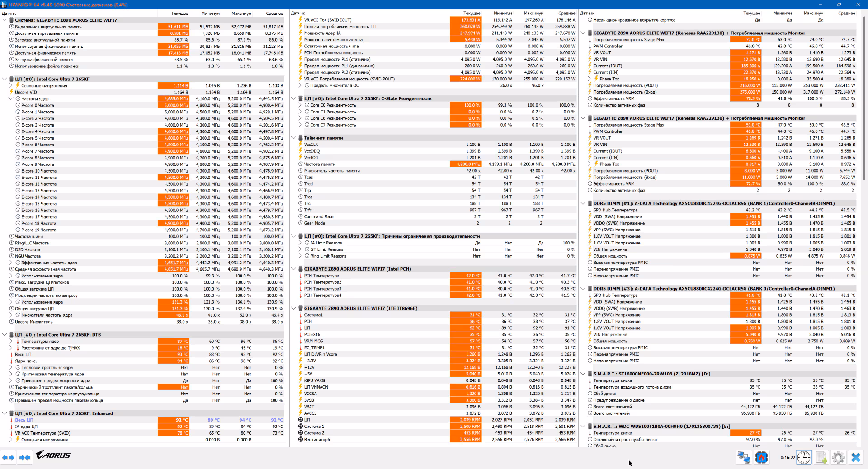Click the clock icon beside Загрузка виртуальной памяти
Screen dimensions: 868x469
point(11,40)
